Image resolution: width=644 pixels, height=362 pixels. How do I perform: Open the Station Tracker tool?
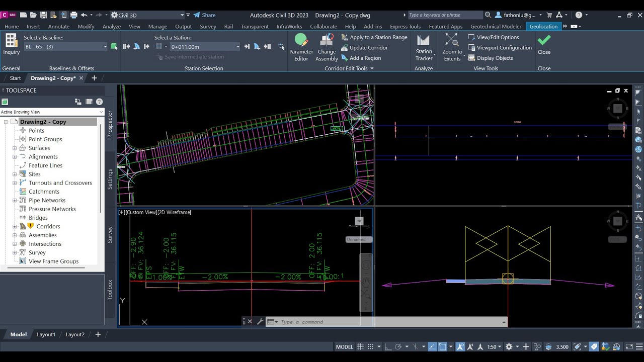click(424, 47)
